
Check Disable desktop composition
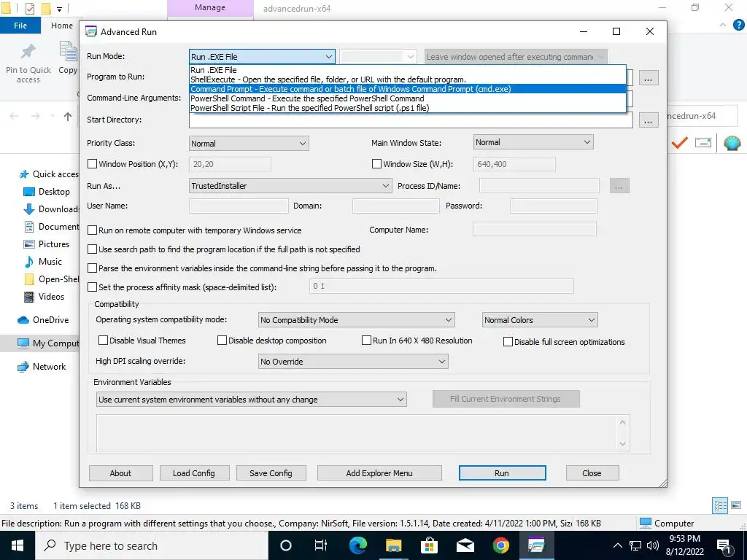(222, 341)
